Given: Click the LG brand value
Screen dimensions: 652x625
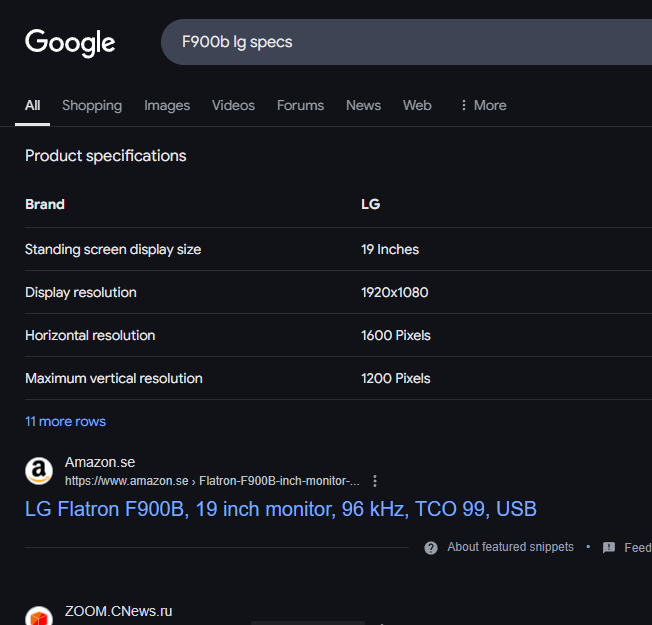Looking at the screenshot, I should click(x=370, y=204).
